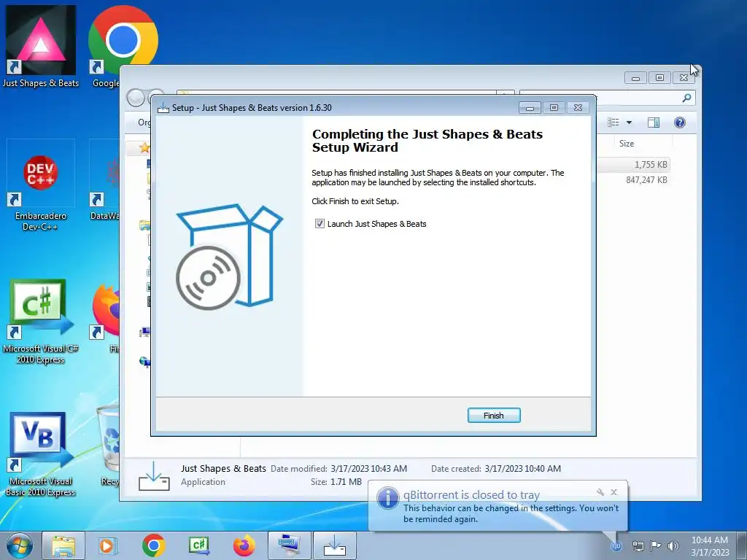The height and width of the screenshot is (560, 747).
Task: Launch Windows Media Player from taskbar
Action: [x=108, y=545]
